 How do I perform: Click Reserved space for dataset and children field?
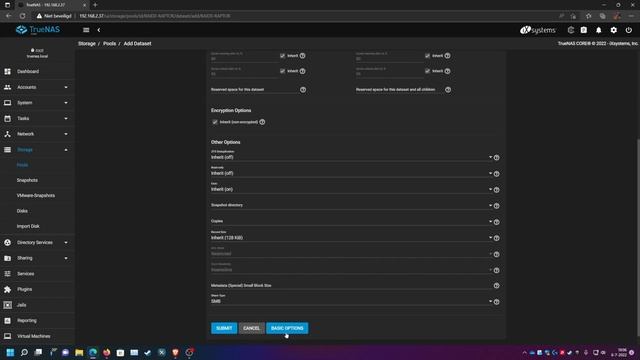[399, 89]
